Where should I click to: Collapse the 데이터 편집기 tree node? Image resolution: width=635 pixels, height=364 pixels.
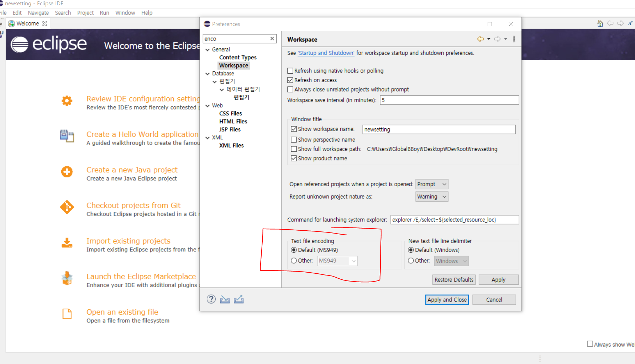[222, 90]
